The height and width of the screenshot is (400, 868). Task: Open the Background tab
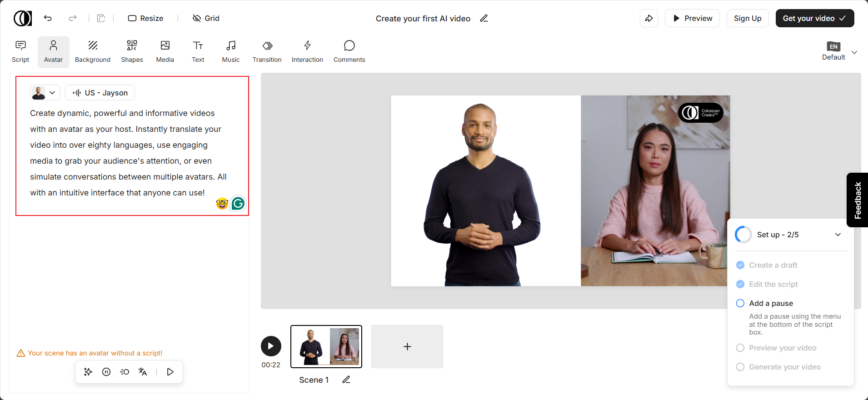pyautogui.click(x=93, y=52)
